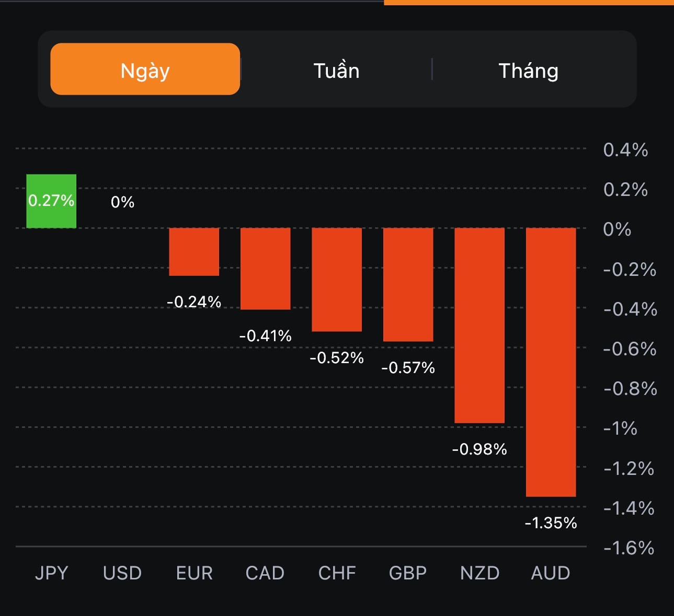Click the GBP currency label
Screen dimensions: 674x616
click(x=408, y=573)
